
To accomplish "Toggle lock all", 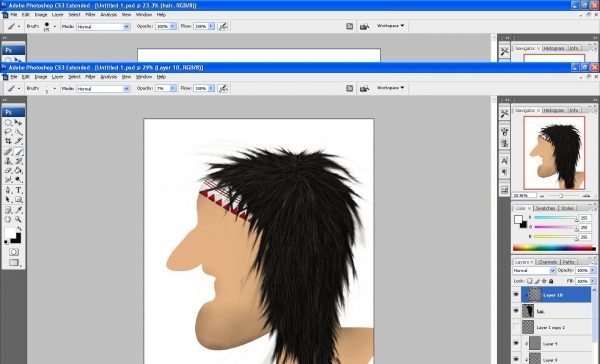I will 551,281.
